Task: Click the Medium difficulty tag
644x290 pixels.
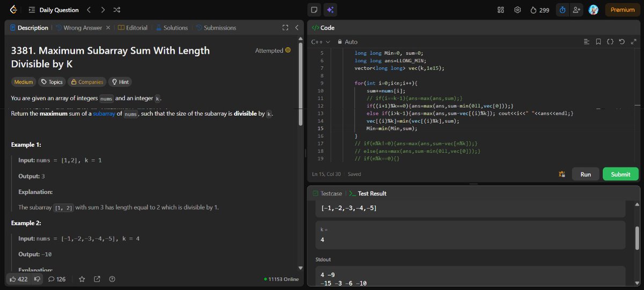Action: tap(24, 82)
